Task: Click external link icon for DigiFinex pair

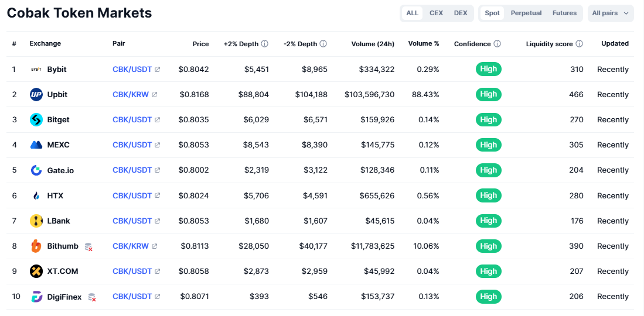Action: point(158,297)
